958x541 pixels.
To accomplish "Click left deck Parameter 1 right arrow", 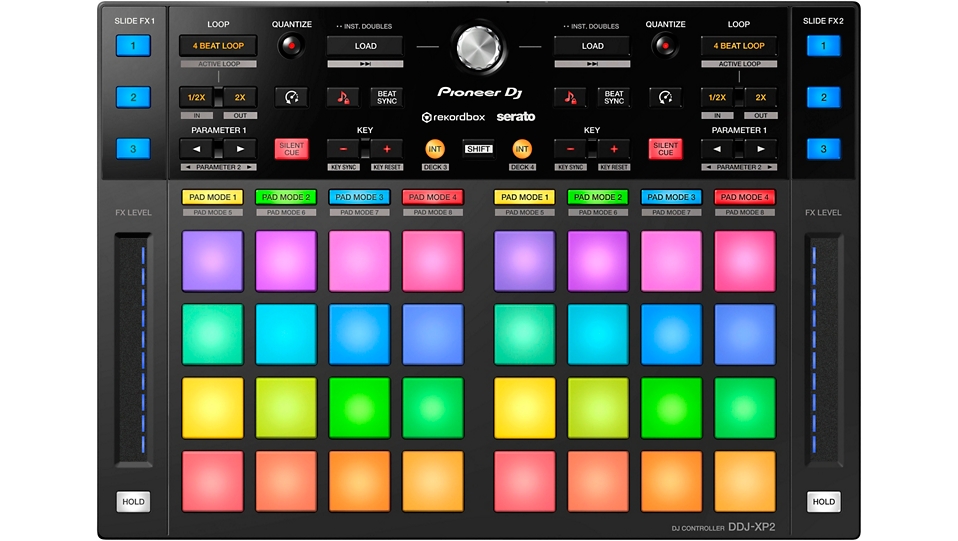I will 240,149.
